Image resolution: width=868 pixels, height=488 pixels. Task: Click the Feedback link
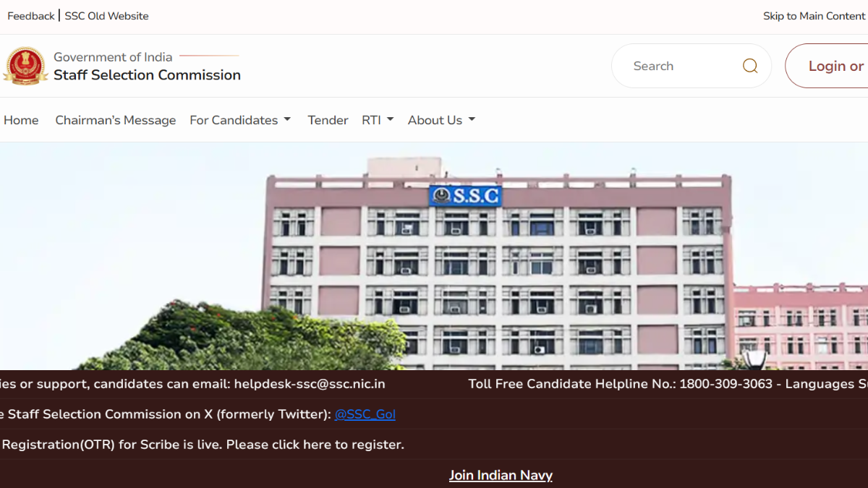31,16
